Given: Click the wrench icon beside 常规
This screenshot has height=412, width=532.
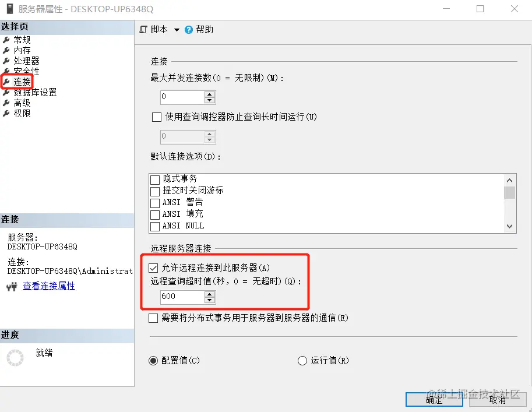Looking at the screenshot, I should coord(6,40).
